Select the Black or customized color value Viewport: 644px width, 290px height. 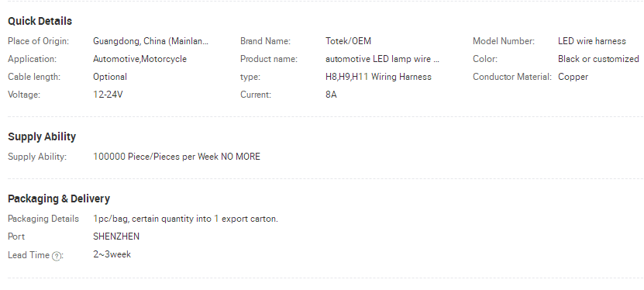[598, 59]
